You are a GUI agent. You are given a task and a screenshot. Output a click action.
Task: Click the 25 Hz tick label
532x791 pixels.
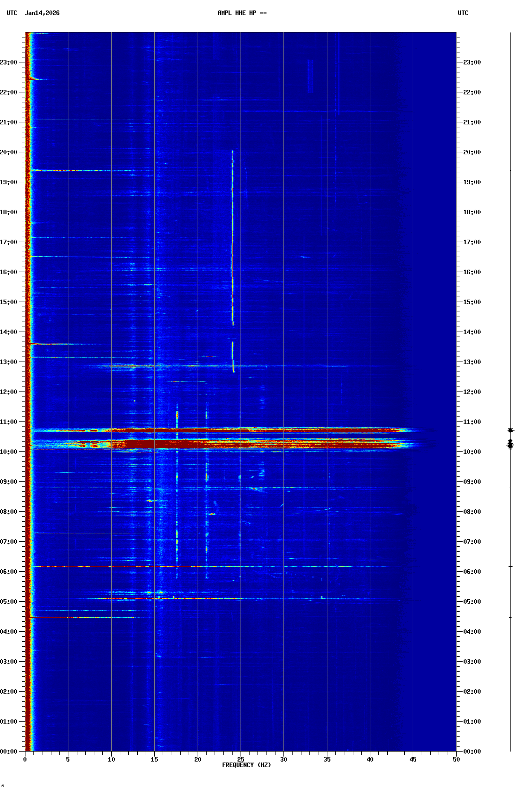241,760
